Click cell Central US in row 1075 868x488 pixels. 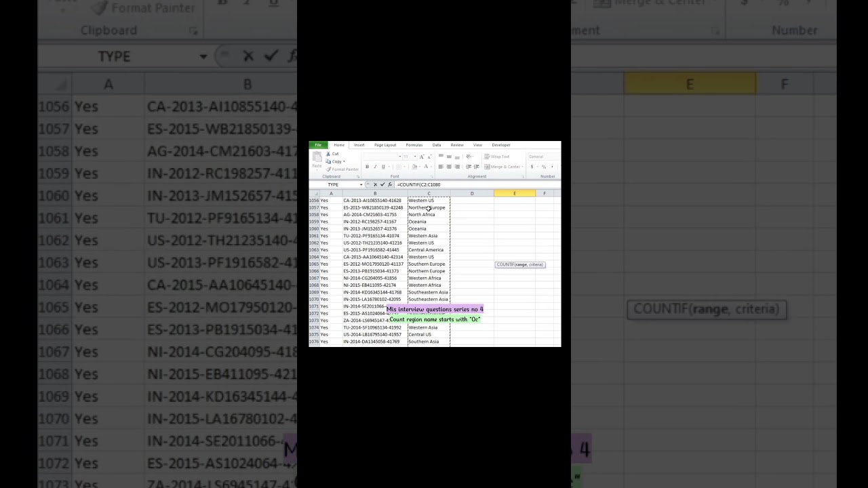[429, 335]
